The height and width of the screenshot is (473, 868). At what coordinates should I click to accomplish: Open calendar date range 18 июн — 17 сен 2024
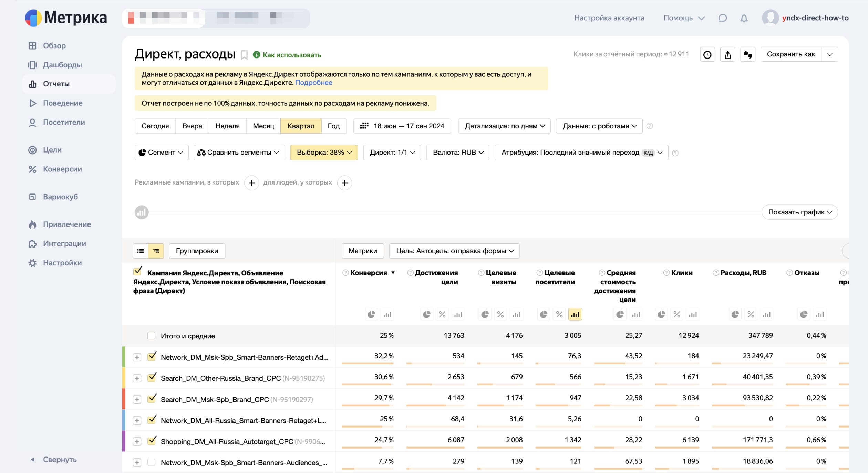click(402, 126)
